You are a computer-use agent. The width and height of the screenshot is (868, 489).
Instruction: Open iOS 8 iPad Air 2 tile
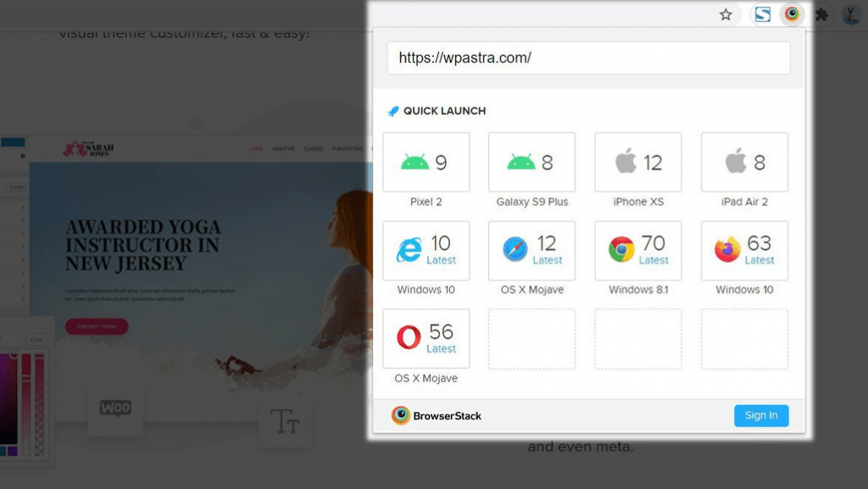[x=744, y=162]
